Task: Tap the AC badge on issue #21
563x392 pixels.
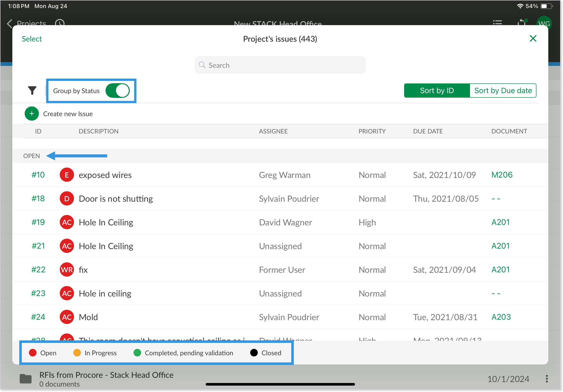Action: tap(67, 246)
